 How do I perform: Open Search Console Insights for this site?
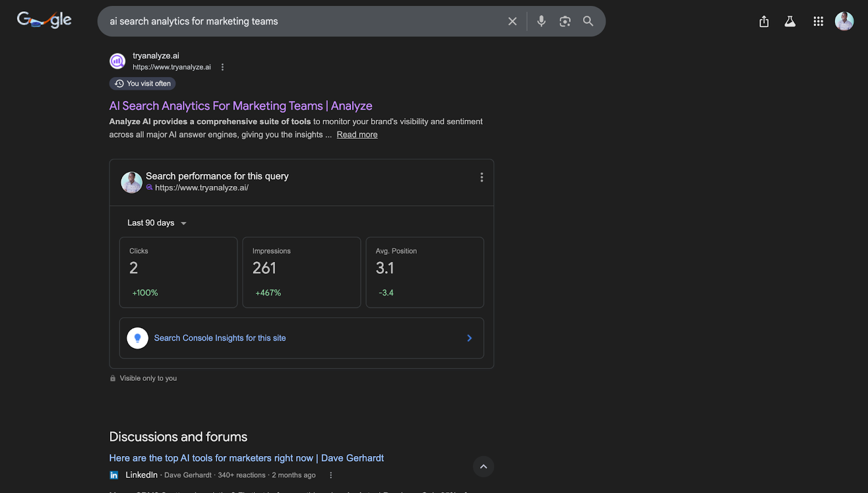220,337
